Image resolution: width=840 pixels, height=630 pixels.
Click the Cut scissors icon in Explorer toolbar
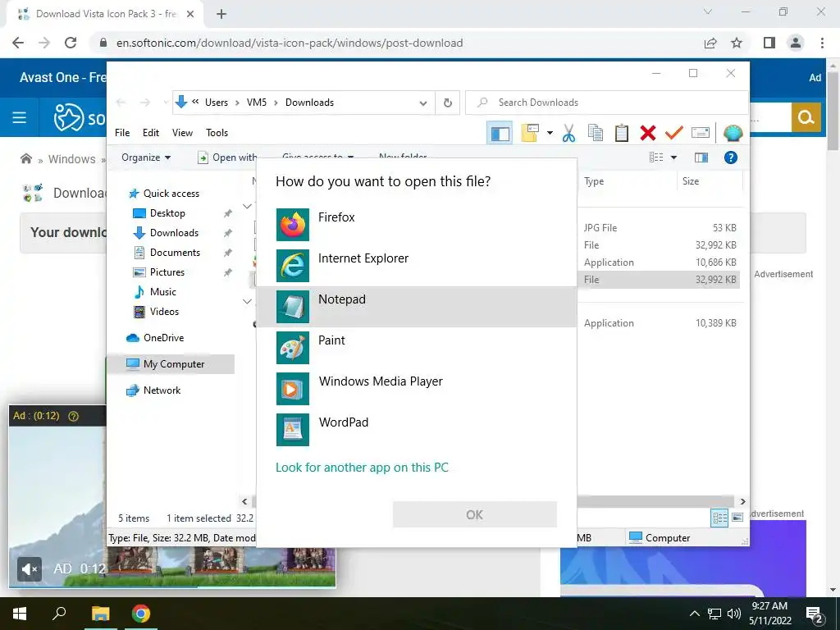[568, 133]
